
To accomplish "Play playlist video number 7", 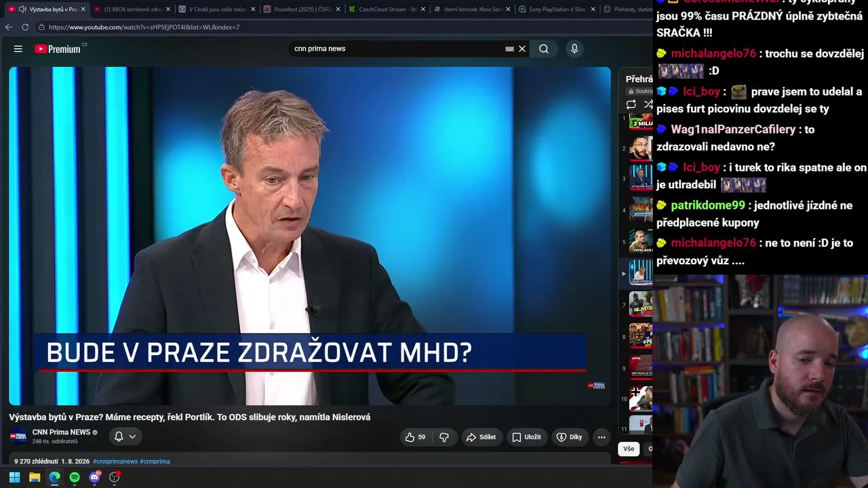I will [641, 305].
